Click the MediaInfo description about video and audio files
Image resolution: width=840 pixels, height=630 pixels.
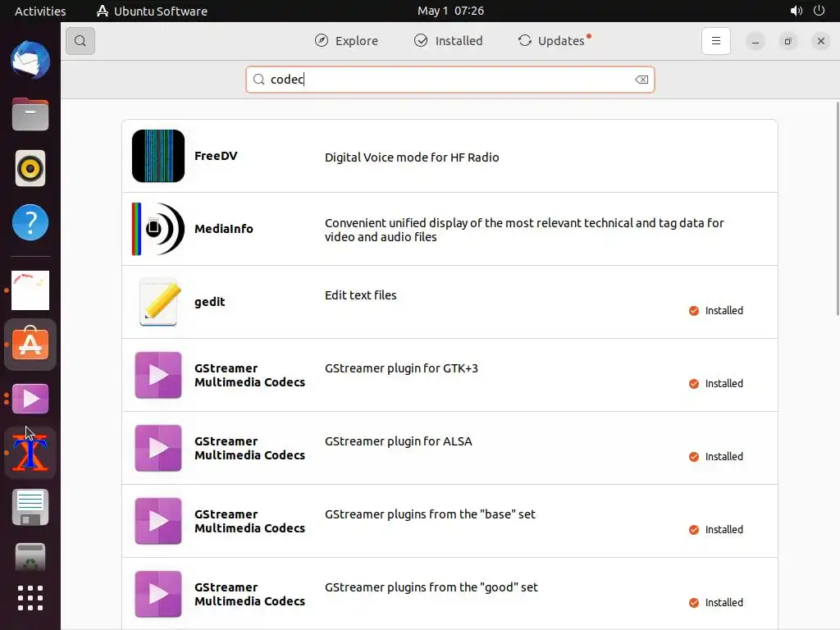click(524, 230)
